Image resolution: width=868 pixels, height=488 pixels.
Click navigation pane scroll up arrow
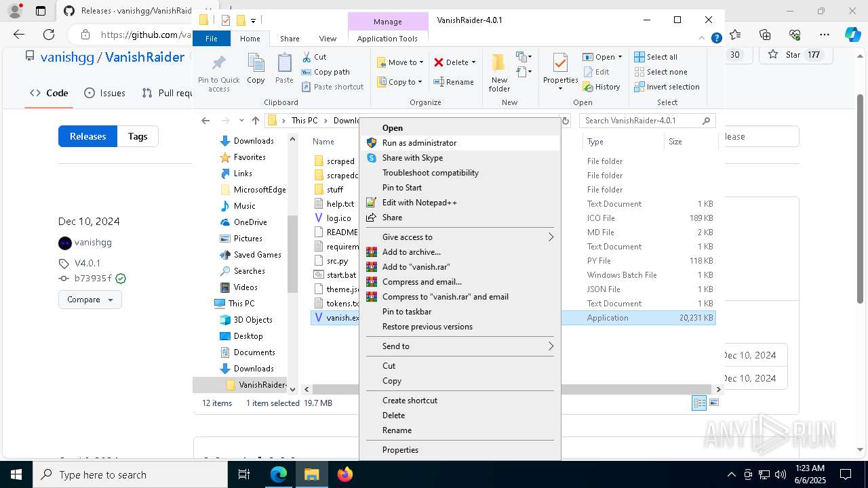(292, 140)
